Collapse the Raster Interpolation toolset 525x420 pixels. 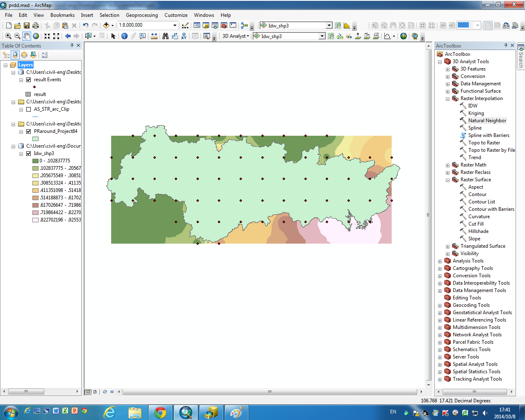pyautogui.click(x=447, y=99)
